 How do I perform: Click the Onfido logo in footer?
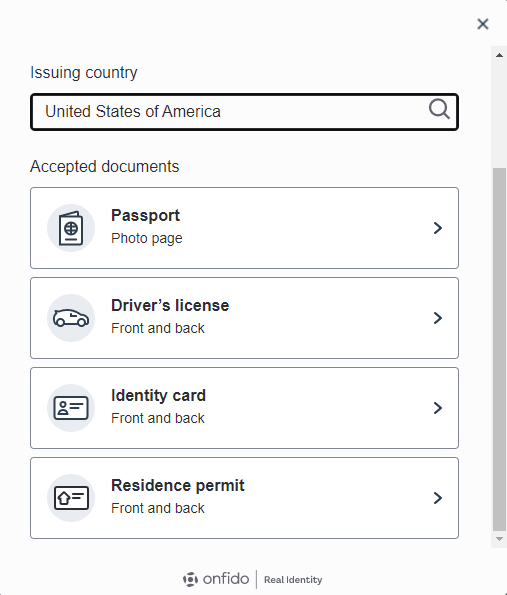click(x=216, y=579)
